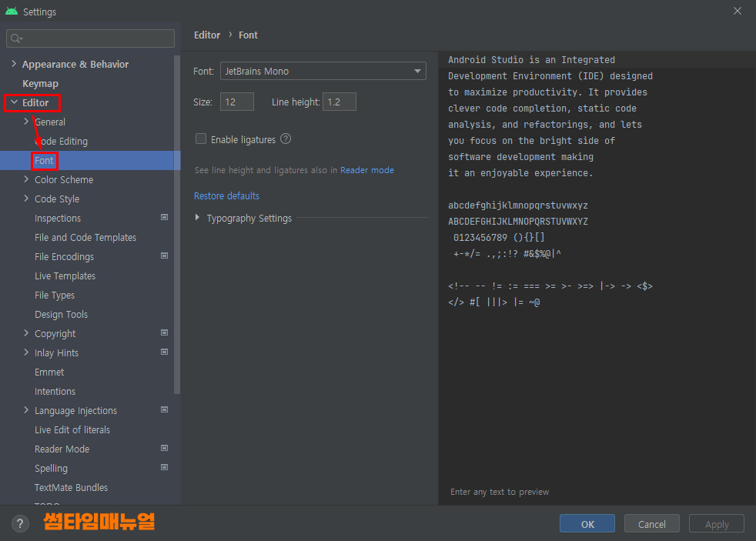
Task: Click the project-level icon beside Spelling
Action: [165, 468]
